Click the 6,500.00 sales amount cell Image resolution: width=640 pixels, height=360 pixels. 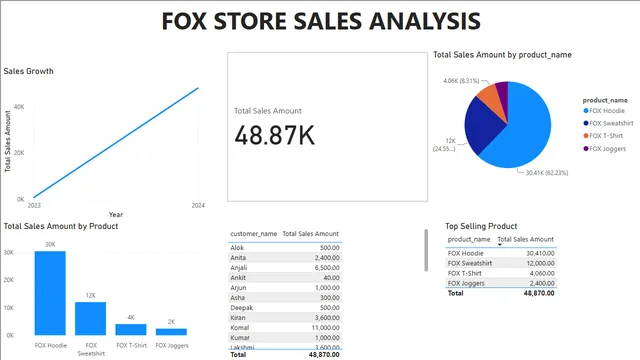coord(327,268)
